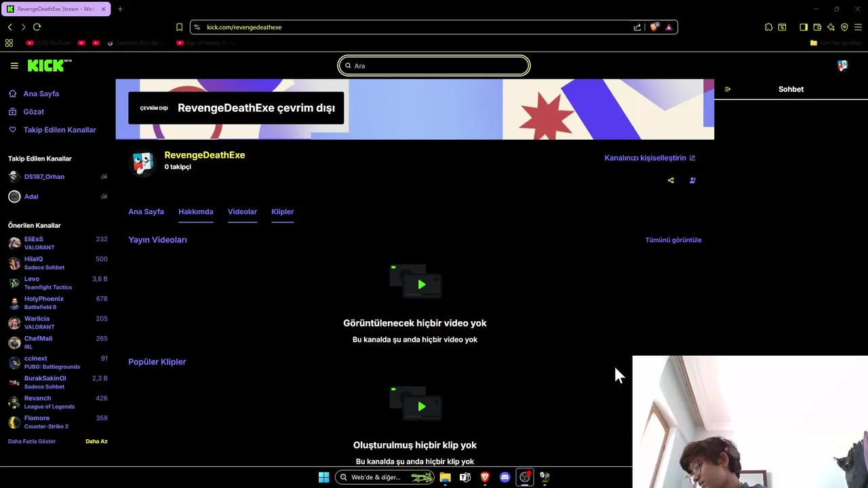Screen dimensions: 868x488
Task: Open EllEsS VALORANT channel
Action: pyautogui.click(x=58, y=243)
